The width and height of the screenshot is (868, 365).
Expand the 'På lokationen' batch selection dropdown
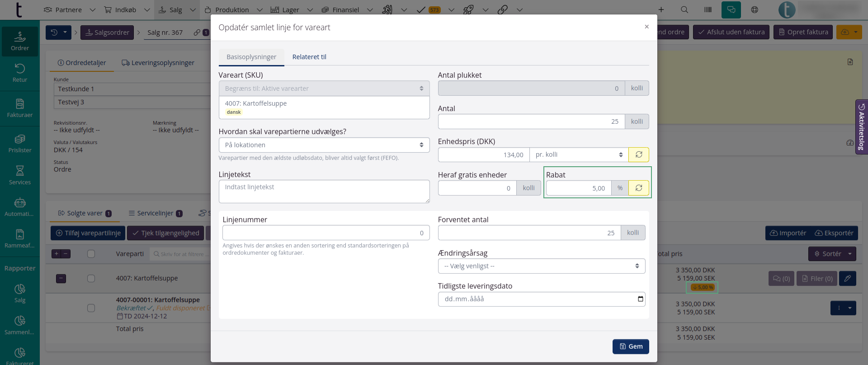324,145
